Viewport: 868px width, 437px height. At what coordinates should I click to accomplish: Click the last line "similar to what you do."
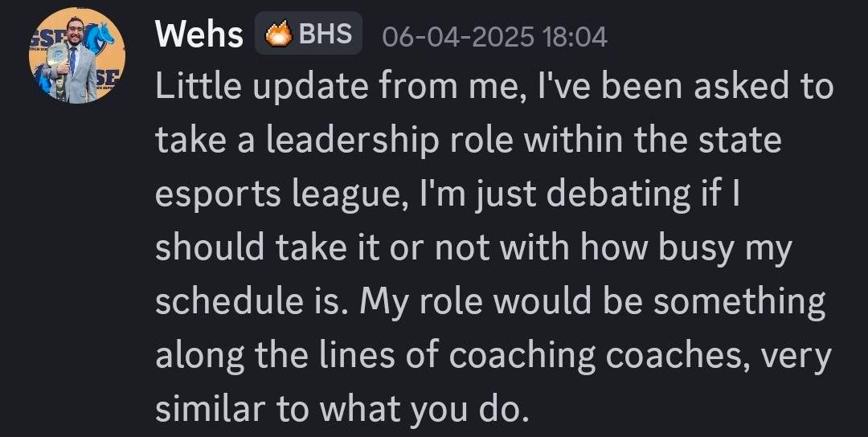click(x=342, y=410)
